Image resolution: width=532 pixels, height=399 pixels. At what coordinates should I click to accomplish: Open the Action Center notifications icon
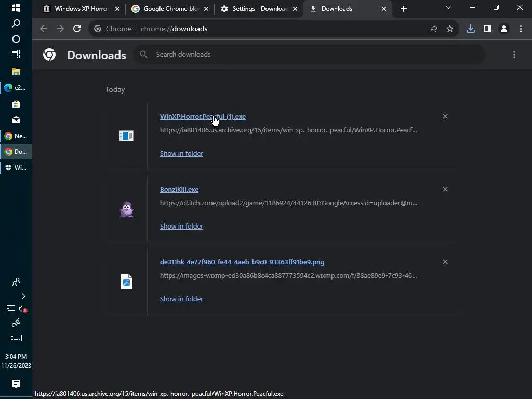click(16, 384)
